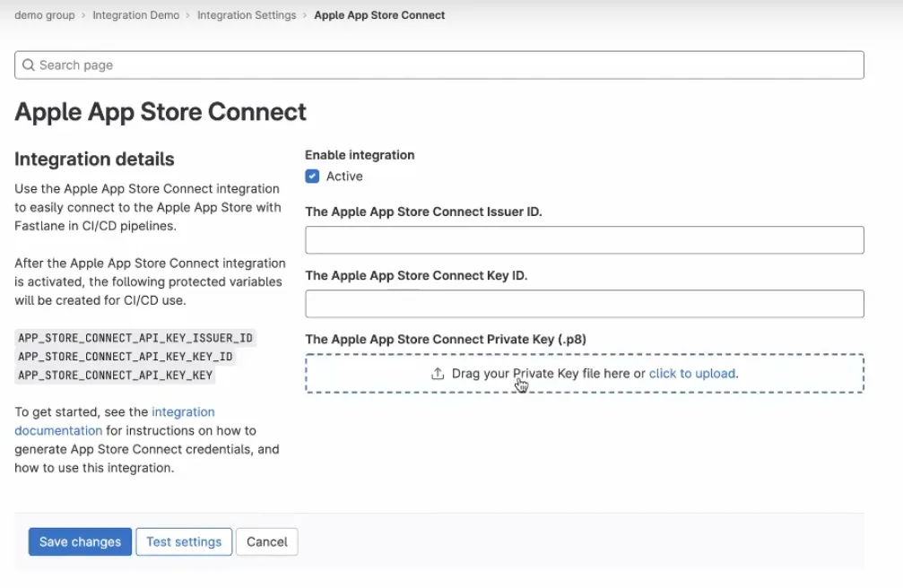The width and height of the screenshot is (903, 588).
Task: Toggle the Active integration checkbox
Action: (x=312, y=177)
